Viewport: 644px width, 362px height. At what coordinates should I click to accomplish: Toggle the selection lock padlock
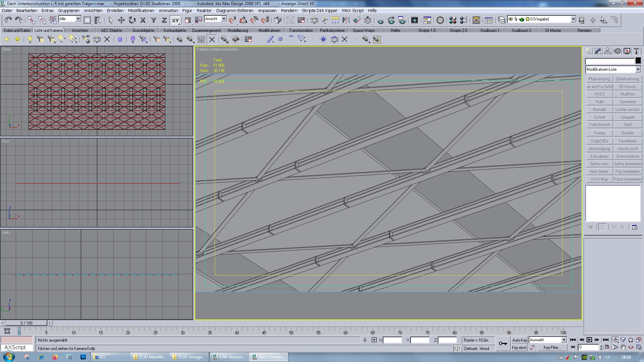[365, 340]
